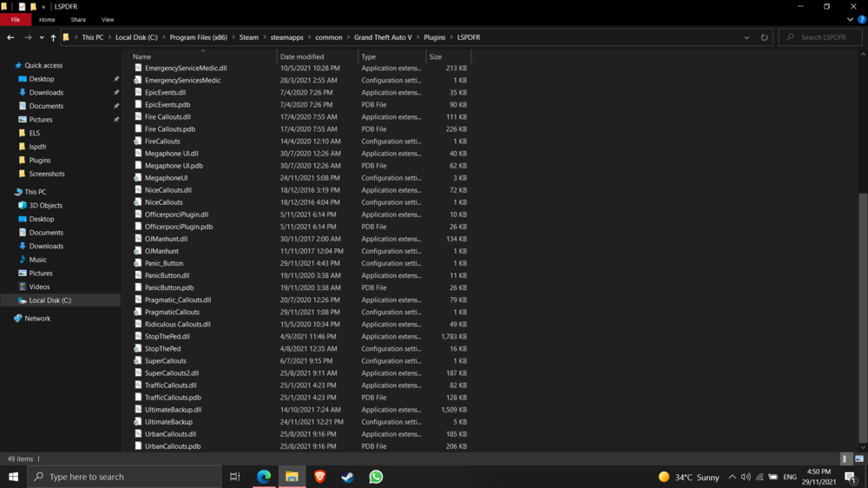This screenshot has width=868, height=488.
Task: Select Quick access in navigation pane
Action: (43, 65)
